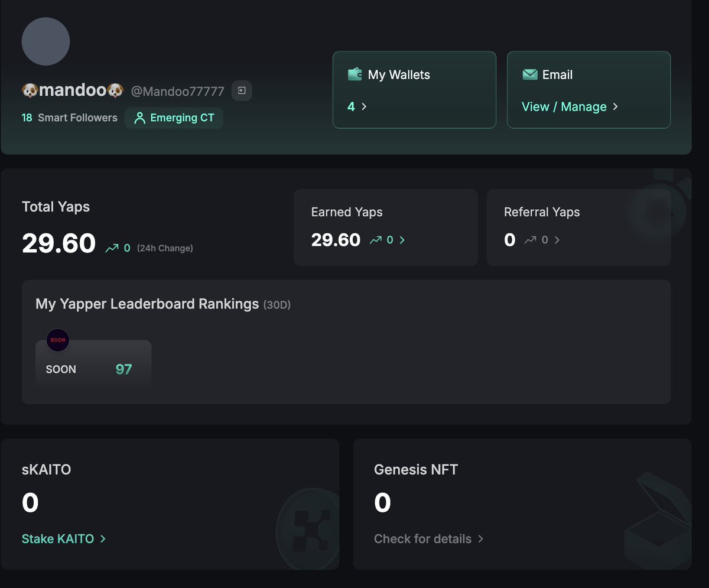Open the Referral Yaps card

point(578,228)
